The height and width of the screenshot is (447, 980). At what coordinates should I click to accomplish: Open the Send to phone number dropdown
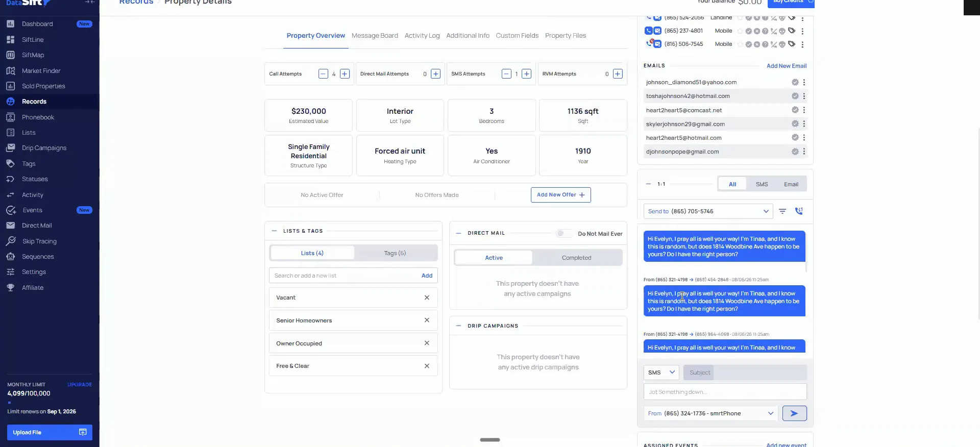[708, 211]
